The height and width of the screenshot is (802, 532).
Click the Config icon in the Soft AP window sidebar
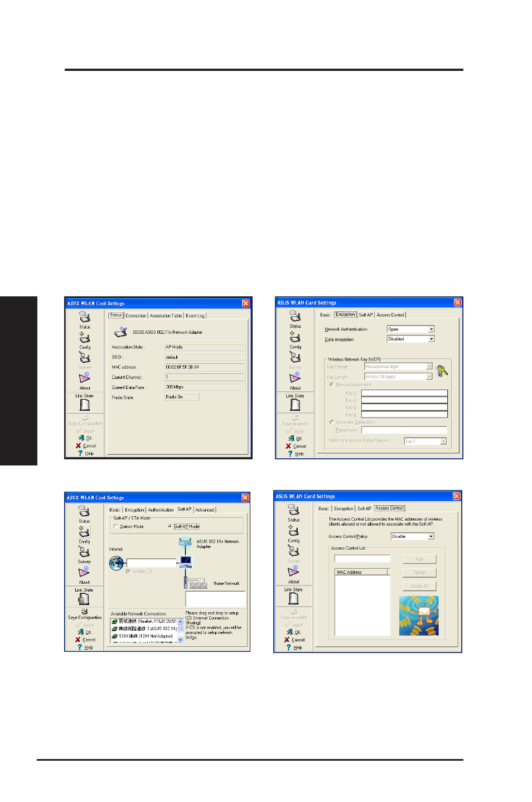coord(84,531)
